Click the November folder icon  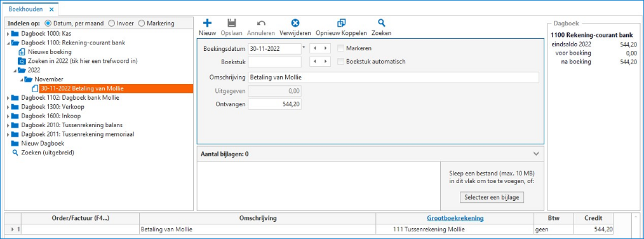(x=29, y=79)
